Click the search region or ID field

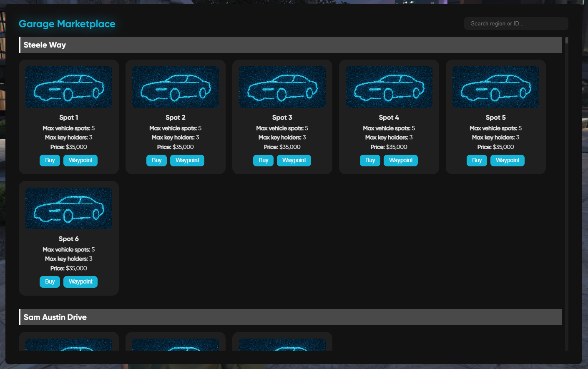click(x=516, y=23)
